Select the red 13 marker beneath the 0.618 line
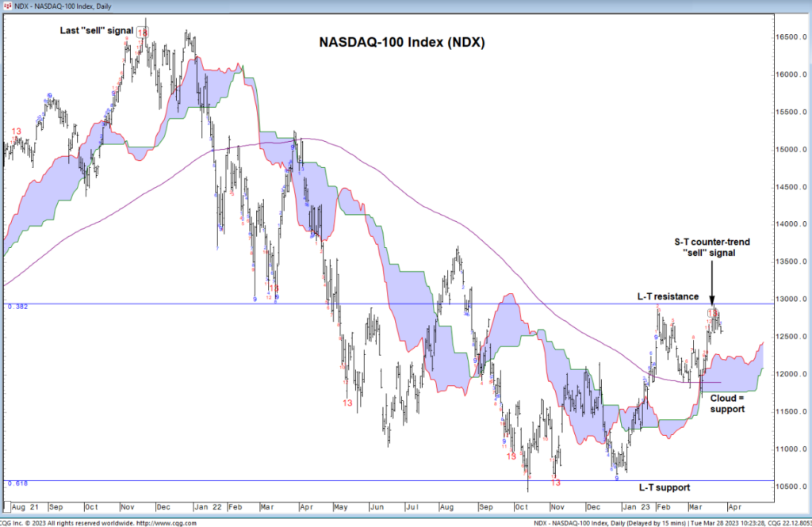812x527 pixels. tap(556, 483)
